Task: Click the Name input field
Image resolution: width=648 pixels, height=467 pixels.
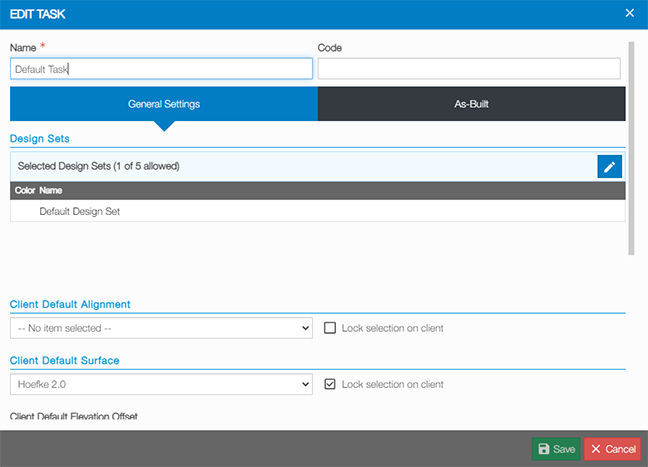Action: point(161,69)
